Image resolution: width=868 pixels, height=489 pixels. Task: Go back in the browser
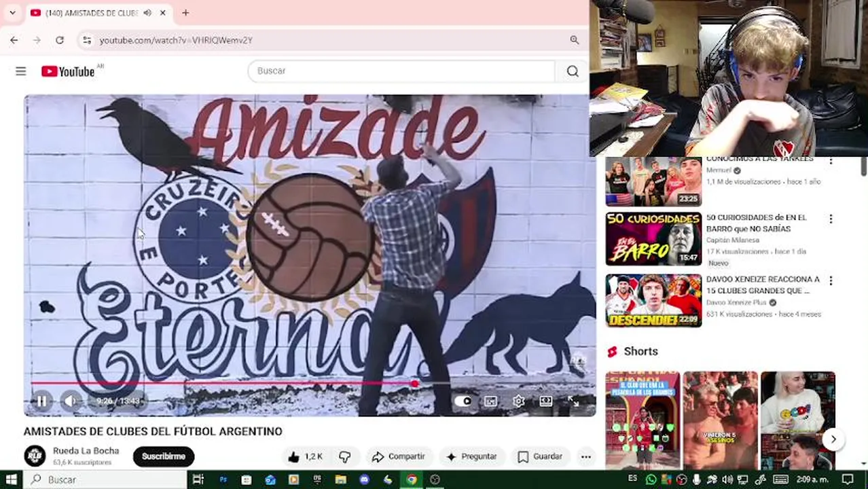(x=14, y=40)
